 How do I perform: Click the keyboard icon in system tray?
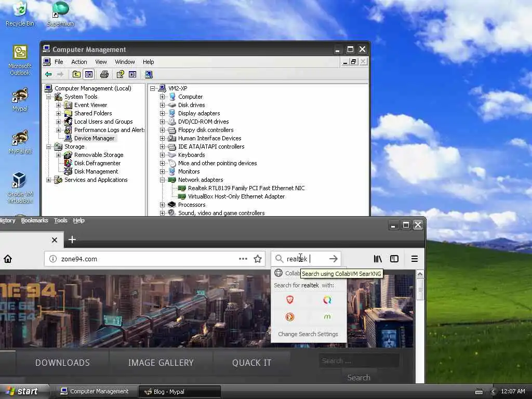[479, 392]
